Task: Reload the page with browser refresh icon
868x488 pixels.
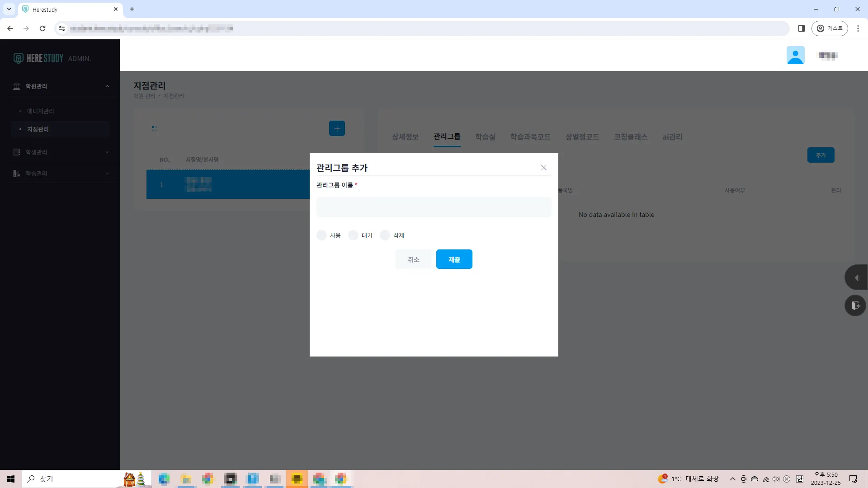Action: pyautogui.click(x=42, y=28)
